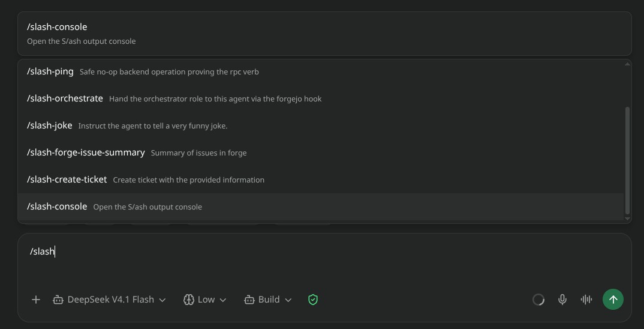
Task: Click the circular context usage indicator
Action: 538,300
